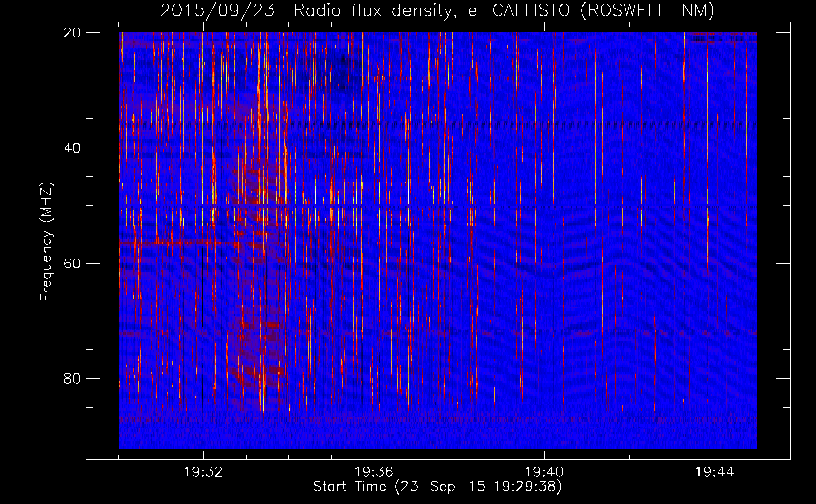
Task: Click the frequency tick label 20
Action: (x=72, y=33)
